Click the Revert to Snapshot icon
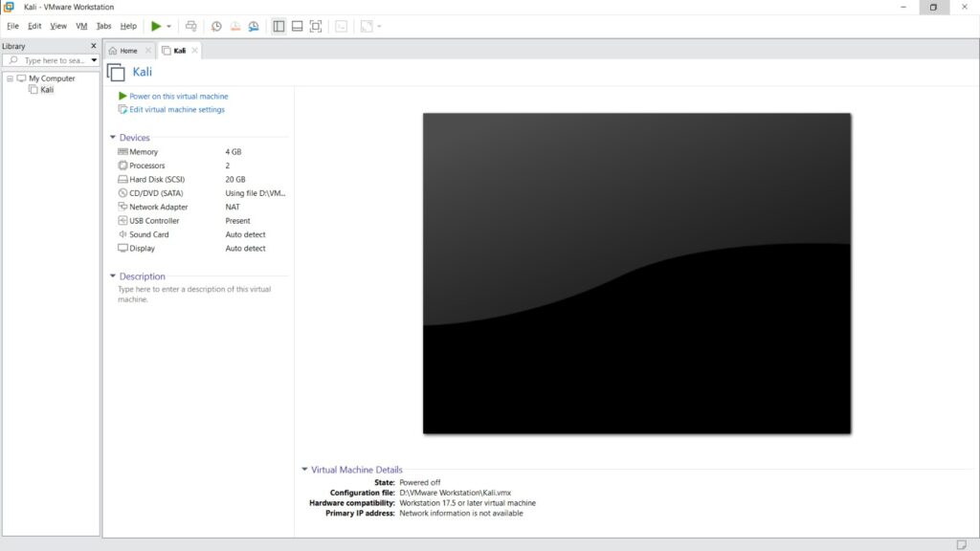Image resolution: width=980 pixels, height=551 pixels. [x=234, y=26]
